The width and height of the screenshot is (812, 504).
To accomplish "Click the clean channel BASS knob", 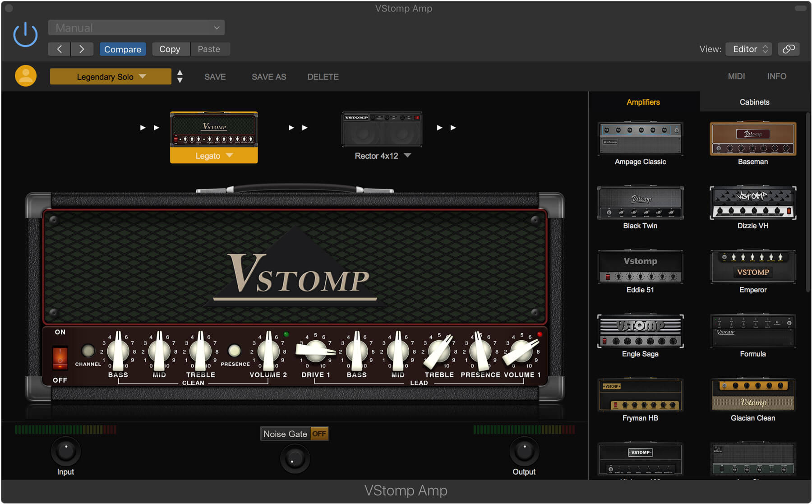I will [x=118, y=351].
